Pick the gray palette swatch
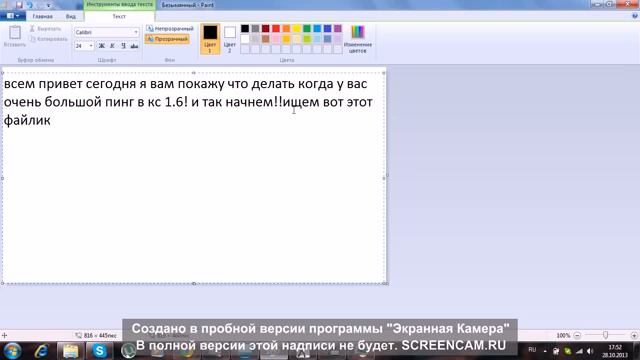Screen dimensions: 640x360 click(x=255, y=29)
